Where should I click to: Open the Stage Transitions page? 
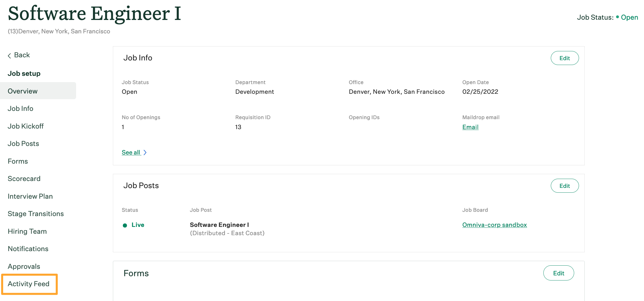point(36,213)
